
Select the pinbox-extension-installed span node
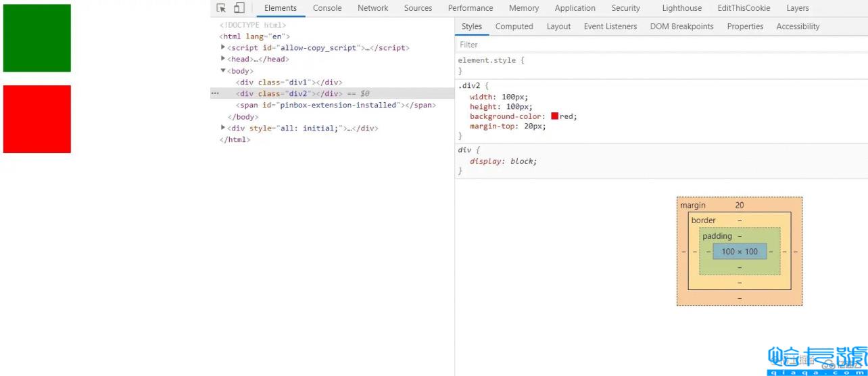coord(336,105)
